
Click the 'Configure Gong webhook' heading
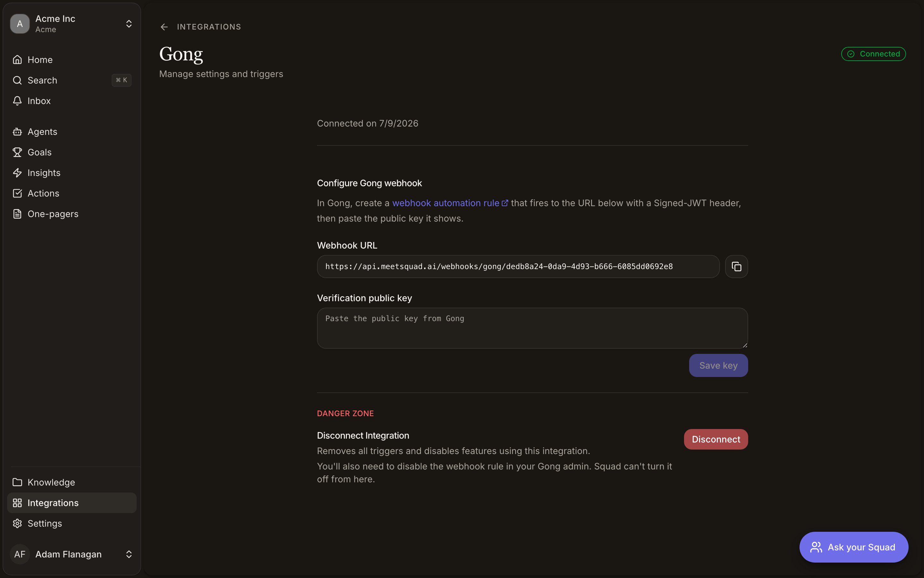(x=369, y=183)
